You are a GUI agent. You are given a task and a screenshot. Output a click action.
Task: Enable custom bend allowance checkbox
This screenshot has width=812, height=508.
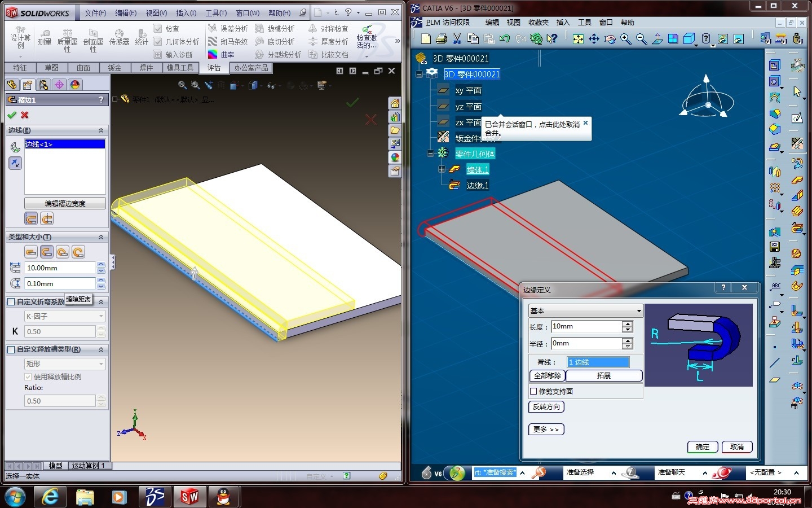pyautogui.click(x=11, y=302)
